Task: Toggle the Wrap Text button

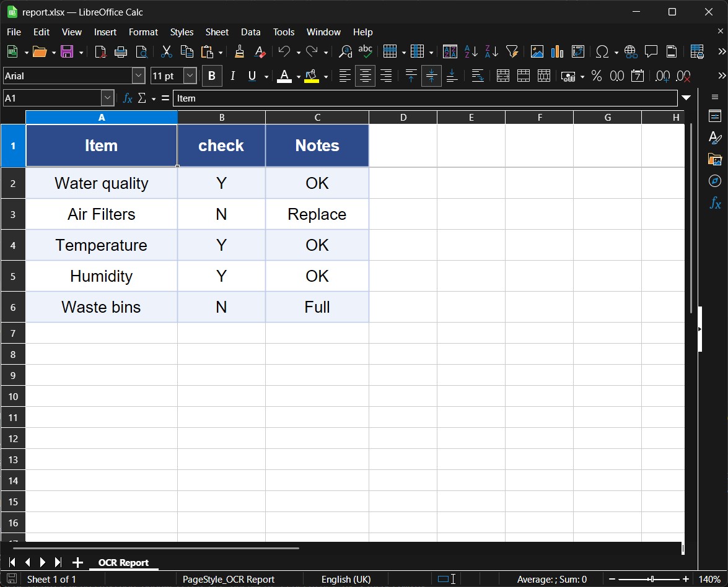Action: click(478, 76)
